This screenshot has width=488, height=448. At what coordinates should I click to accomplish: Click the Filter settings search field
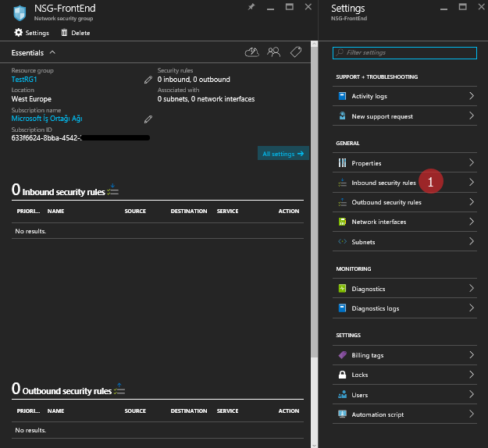click(404, 52)
